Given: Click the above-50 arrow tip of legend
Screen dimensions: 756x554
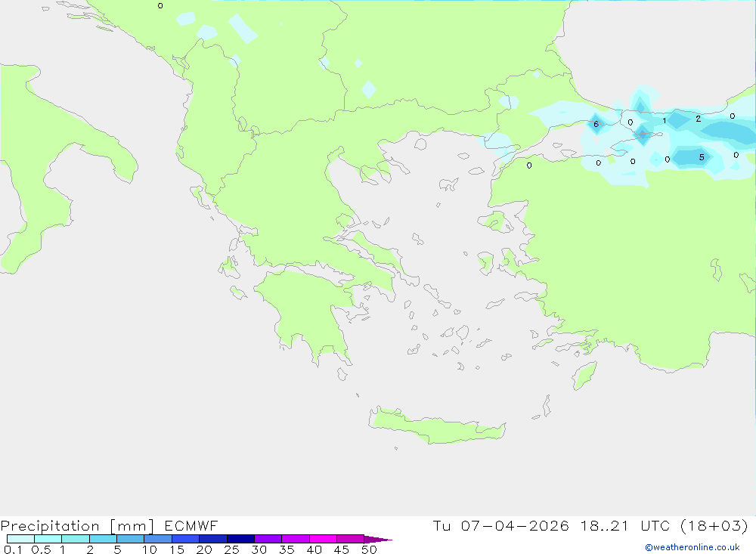Looking at the screenshot, I should pos(379,540).
